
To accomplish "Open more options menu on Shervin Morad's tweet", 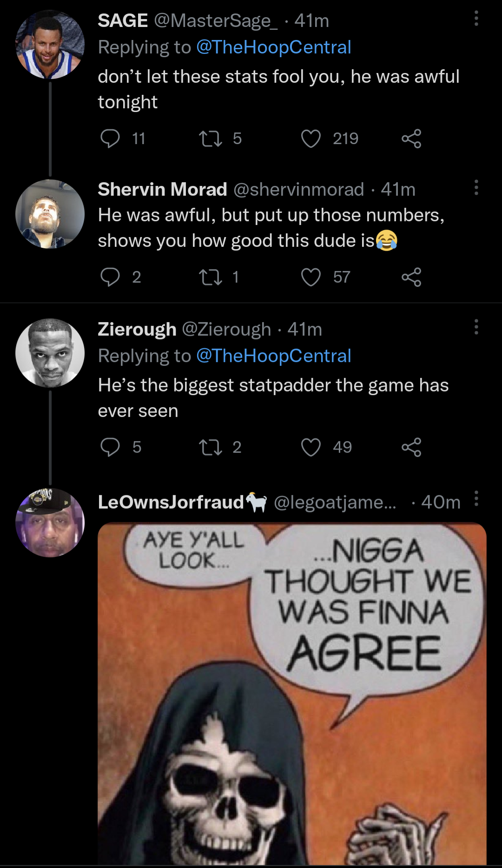I will [476, 187].
